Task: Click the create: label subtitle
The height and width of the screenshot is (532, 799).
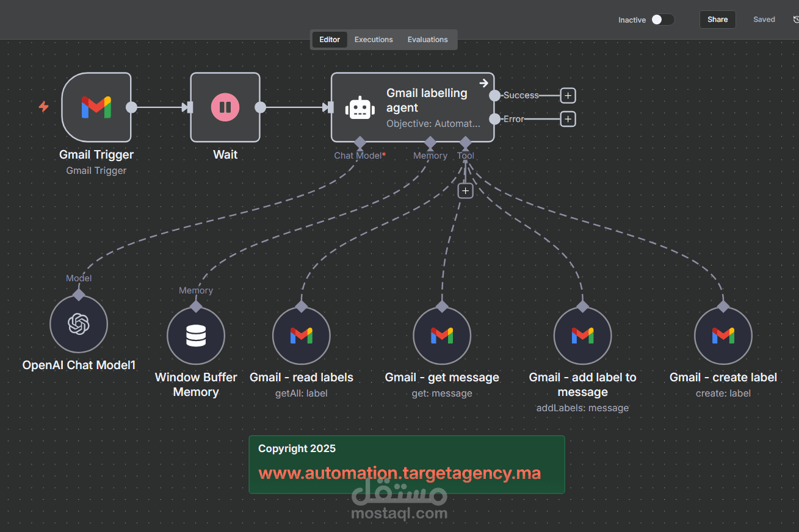Action: [723, 394]
